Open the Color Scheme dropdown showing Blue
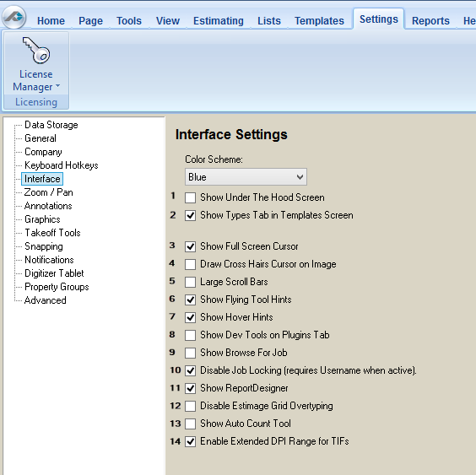Screen dimensions: 476x475 pyautogui.click(x=246, y=177)
